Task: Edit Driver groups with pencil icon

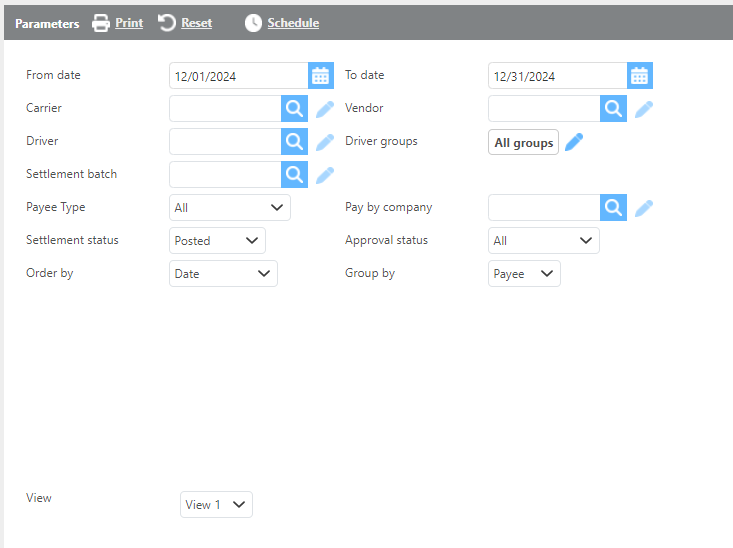Action: pyautogui.click(x=573, y=142)
